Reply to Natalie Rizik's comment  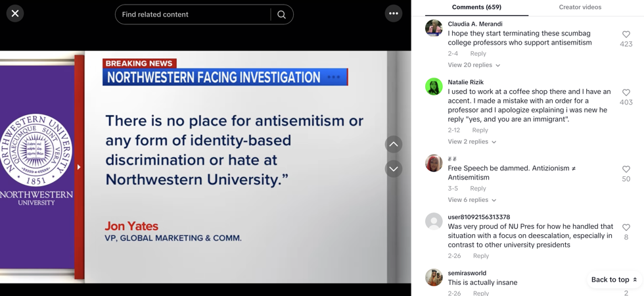[480, 130]
